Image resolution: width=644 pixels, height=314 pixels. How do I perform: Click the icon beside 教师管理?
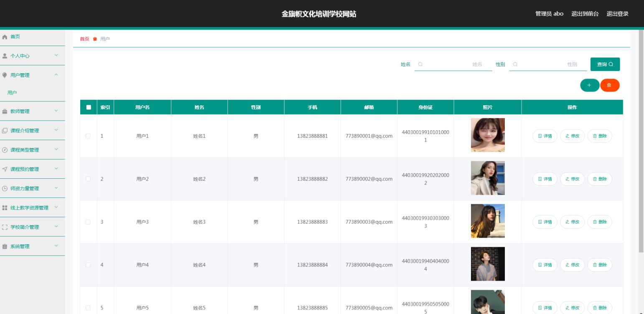[x=5, y=111]
